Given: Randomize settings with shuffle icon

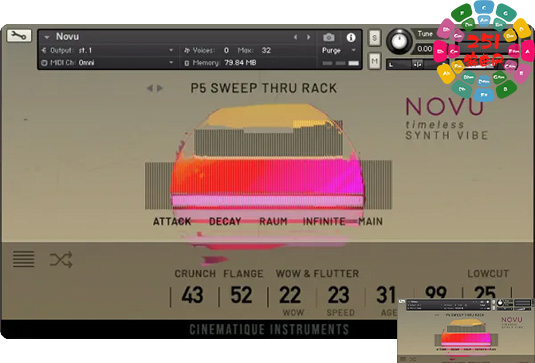Looking at the screenshot, I should coord(61,260).
